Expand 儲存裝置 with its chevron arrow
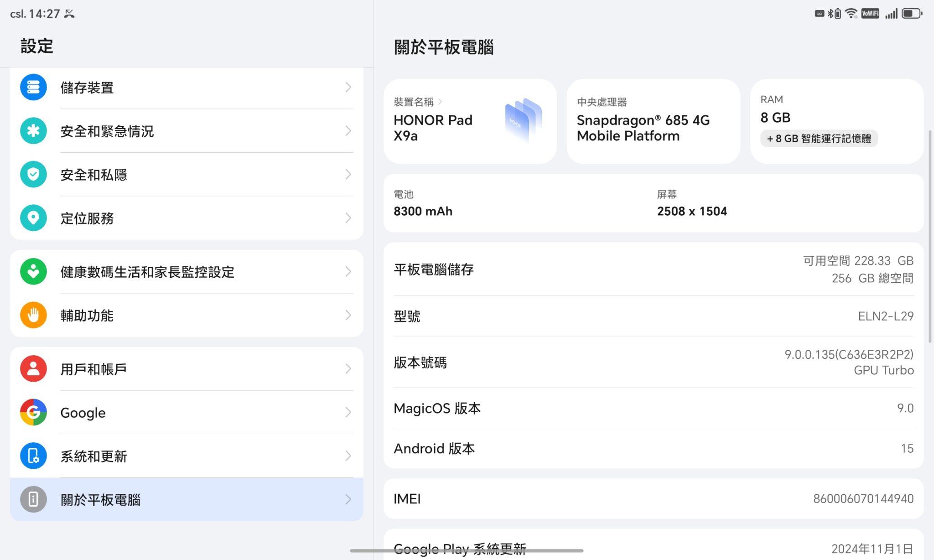This screenshot has height=560, width=934. [348, 87]
